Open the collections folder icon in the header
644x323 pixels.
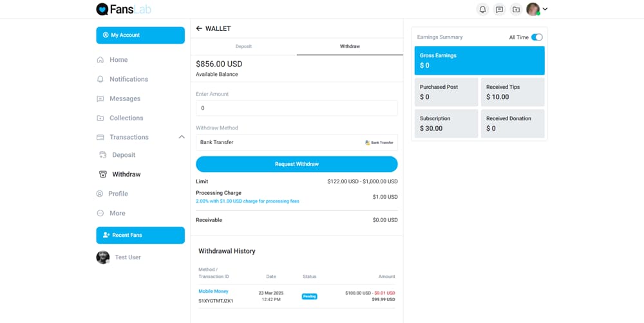(516, 10)
